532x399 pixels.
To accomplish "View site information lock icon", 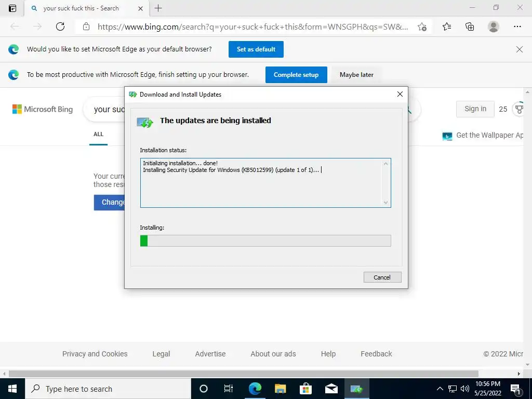I will tap(86, 26).
